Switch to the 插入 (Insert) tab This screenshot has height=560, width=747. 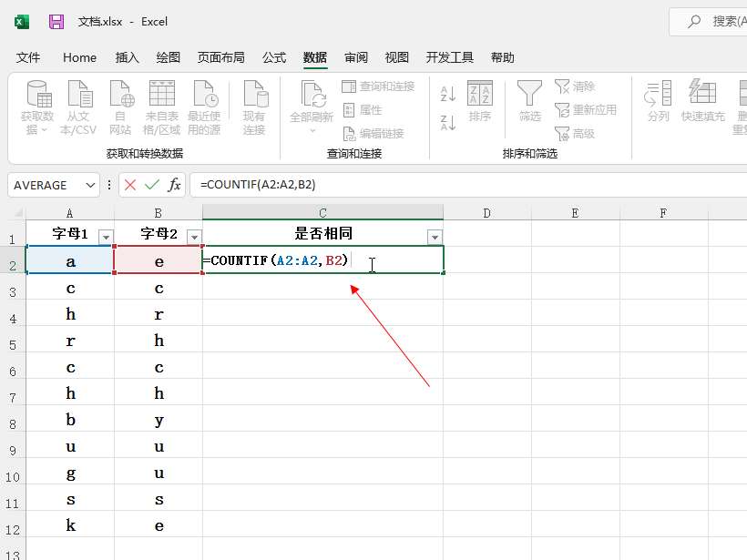click(x=128, y=57)
